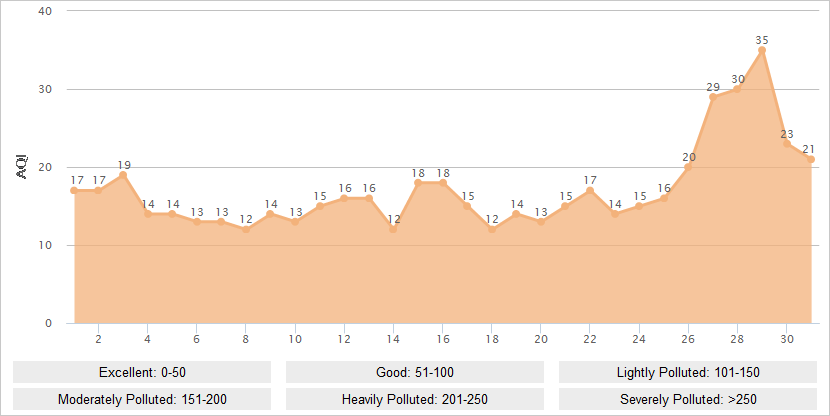Select day 24 data point valued 15

click(639, 206)
